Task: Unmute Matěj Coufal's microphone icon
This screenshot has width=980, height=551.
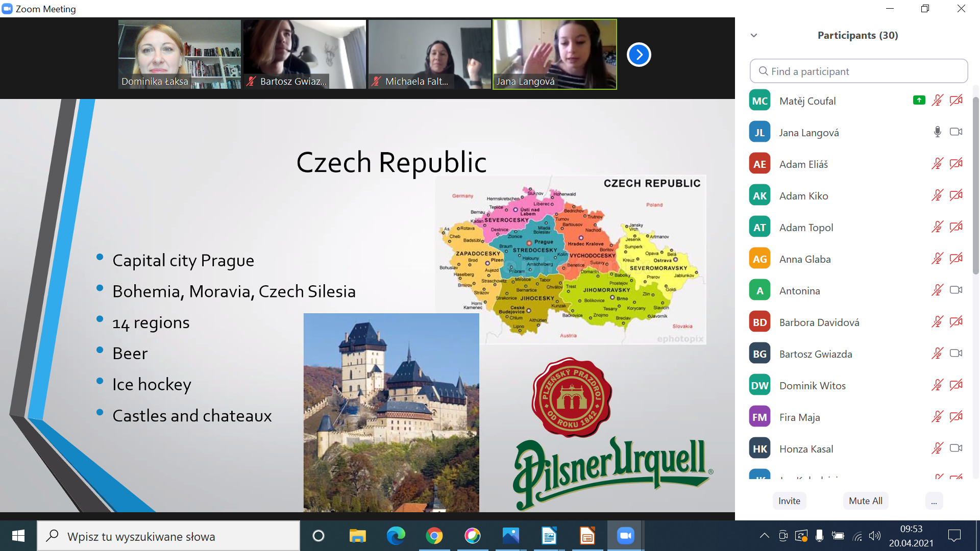Action: 937,101
